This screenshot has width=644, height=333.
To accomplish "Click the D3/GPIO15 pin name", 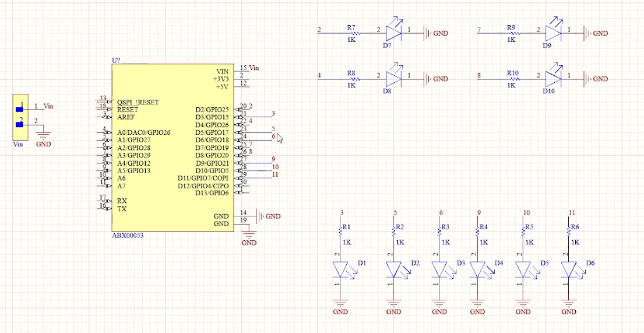I will point(212,117).
